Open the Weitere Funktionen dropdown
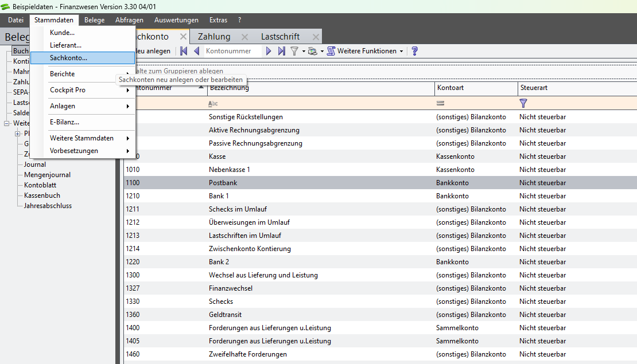 [366, 51]
